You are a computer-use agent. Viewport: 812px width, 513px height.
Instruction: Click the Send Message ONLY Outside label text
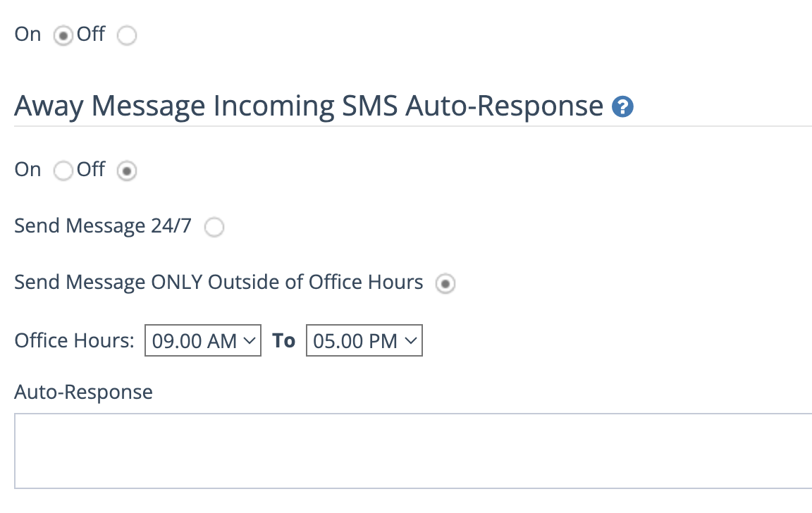pyautogui.click(x=219, y=283)
